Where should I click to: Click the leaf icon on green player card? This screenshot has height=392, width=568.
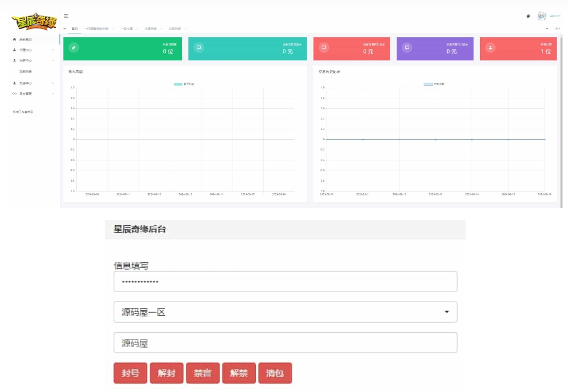[73, 48]
